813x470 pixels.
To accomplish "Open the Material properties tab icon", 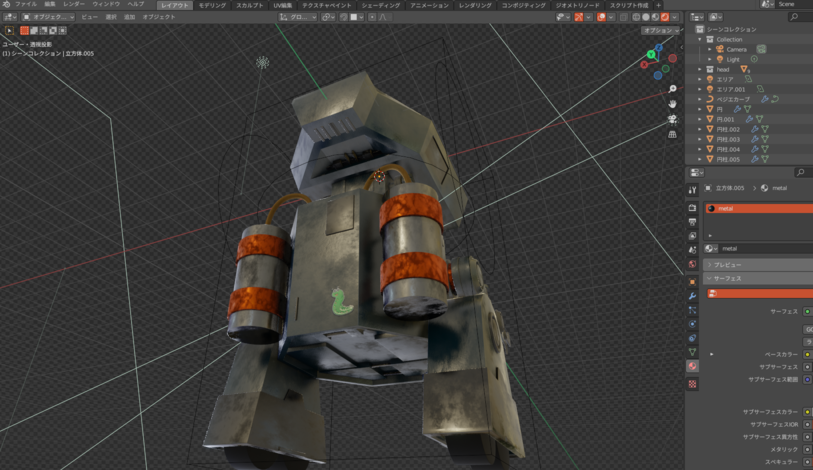I will 692,367.
